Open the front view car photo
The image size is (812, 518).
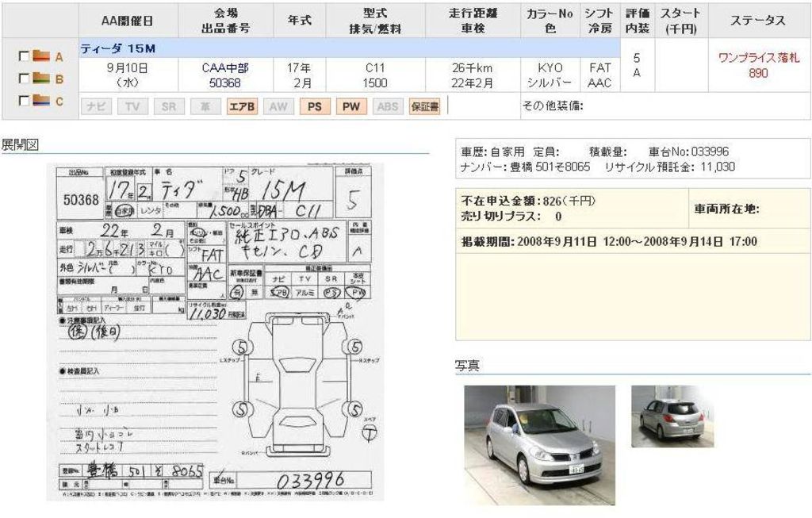point(539,445)
